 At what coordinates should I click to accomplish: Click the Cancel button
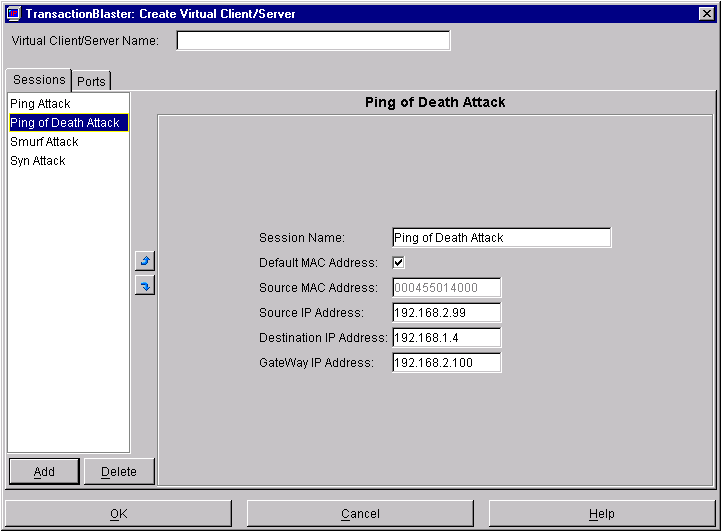pos(360,514)
